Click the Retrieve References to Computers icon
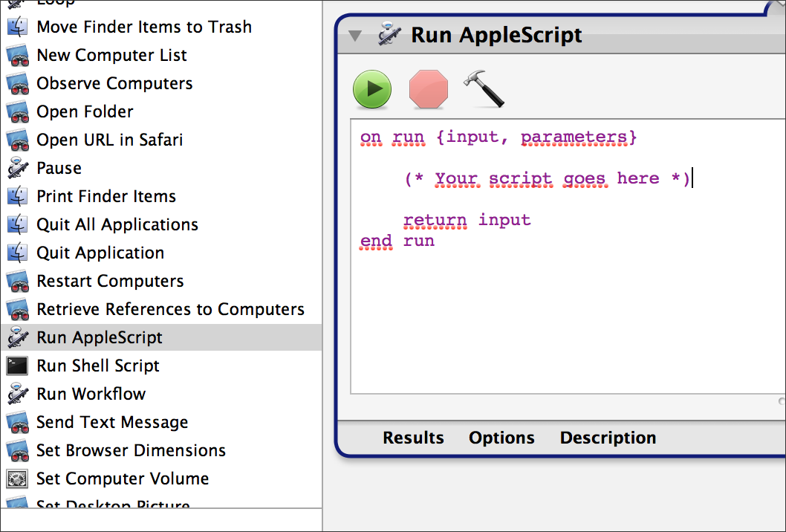 coord(18,309)
